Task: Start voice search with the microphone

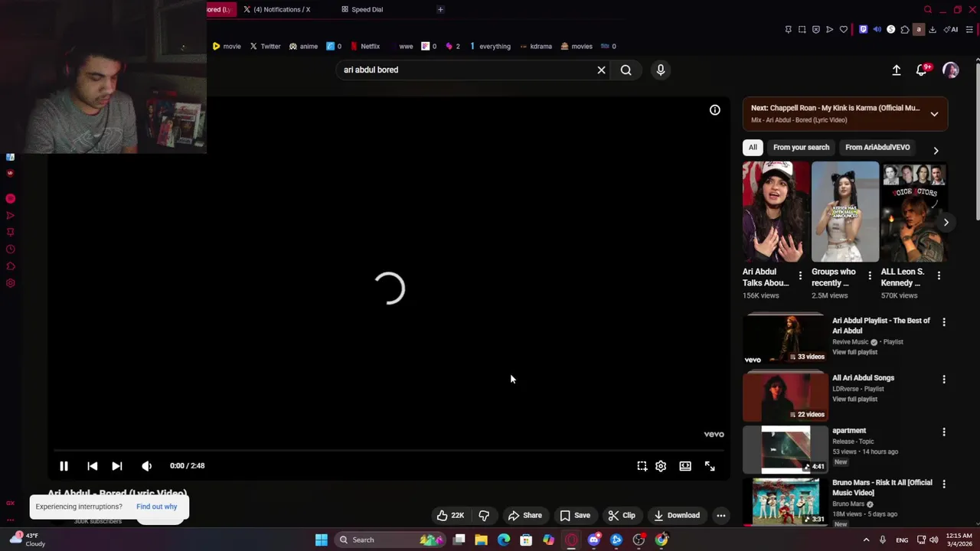Action: (661, 70)
